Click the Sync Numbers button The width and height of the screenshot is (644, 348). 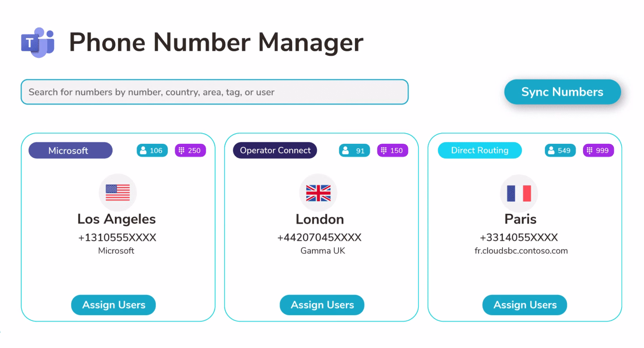pyautogui.click(x=562, y=92)
